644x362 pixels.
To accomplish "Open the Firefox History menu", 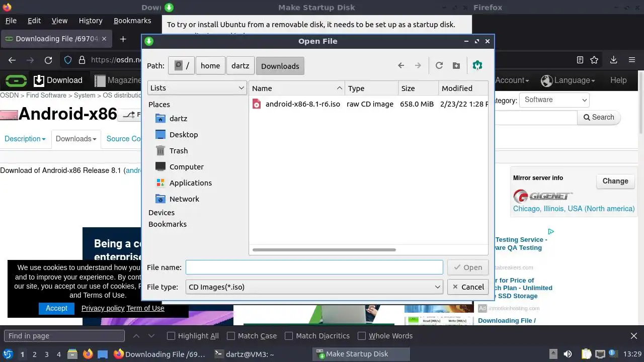I will (x=91, y=21).
